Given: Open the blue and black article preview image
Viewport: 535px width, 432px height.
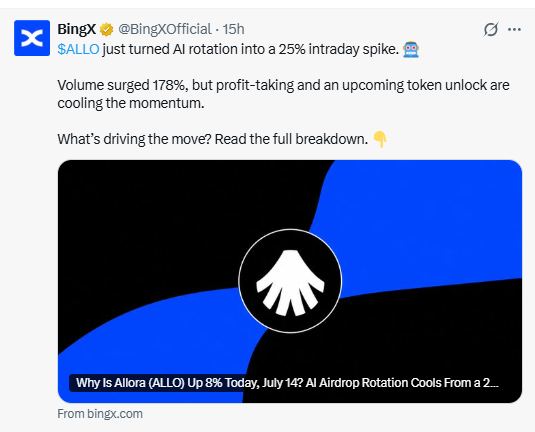Looking at the screenshot, I should [x=290, y=281].
